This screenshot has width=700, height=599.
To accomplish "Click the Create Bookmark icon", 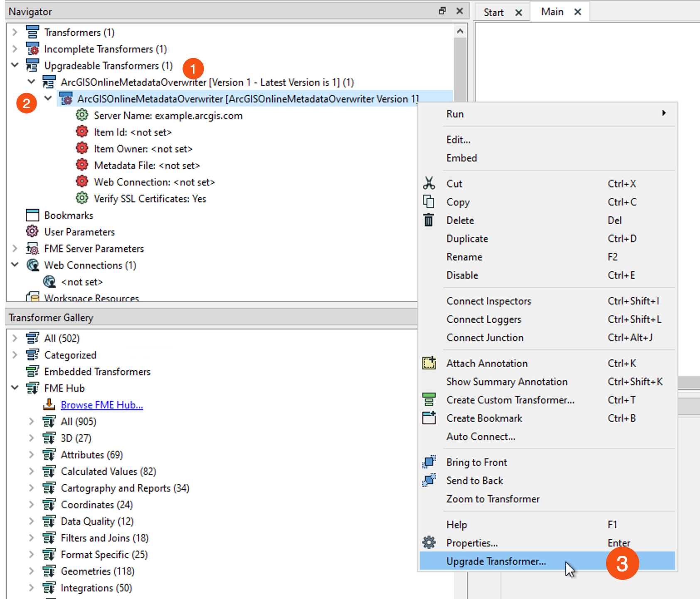I will [x=429, y=418].
